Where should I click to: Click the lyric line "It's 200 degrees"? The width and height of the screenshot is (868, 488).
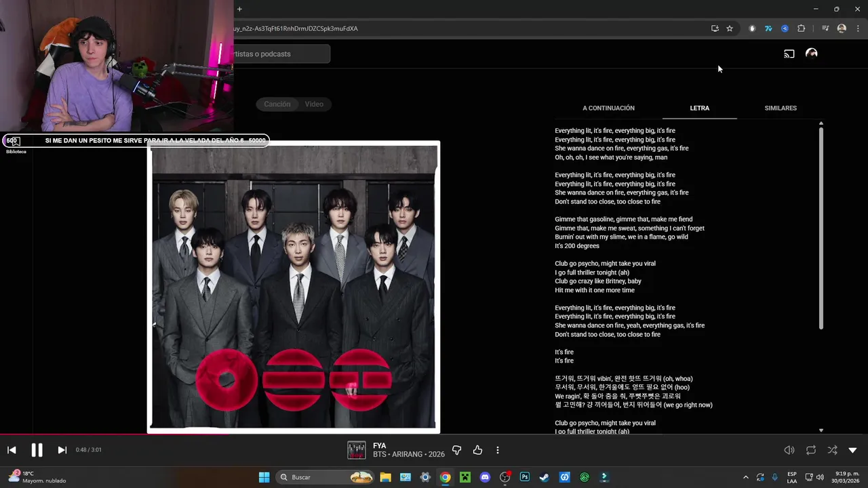coord(577,246)
